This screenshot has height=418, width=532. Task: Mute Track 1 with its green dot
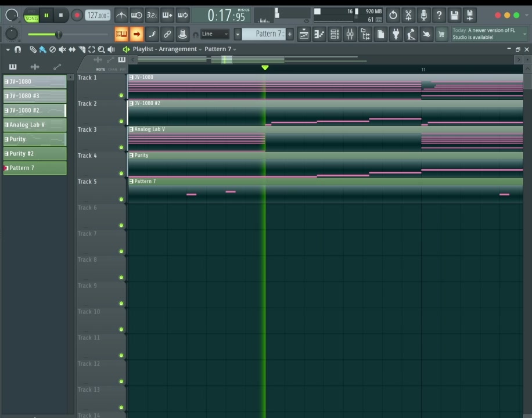pyautogui.click(x=121, y=95)
